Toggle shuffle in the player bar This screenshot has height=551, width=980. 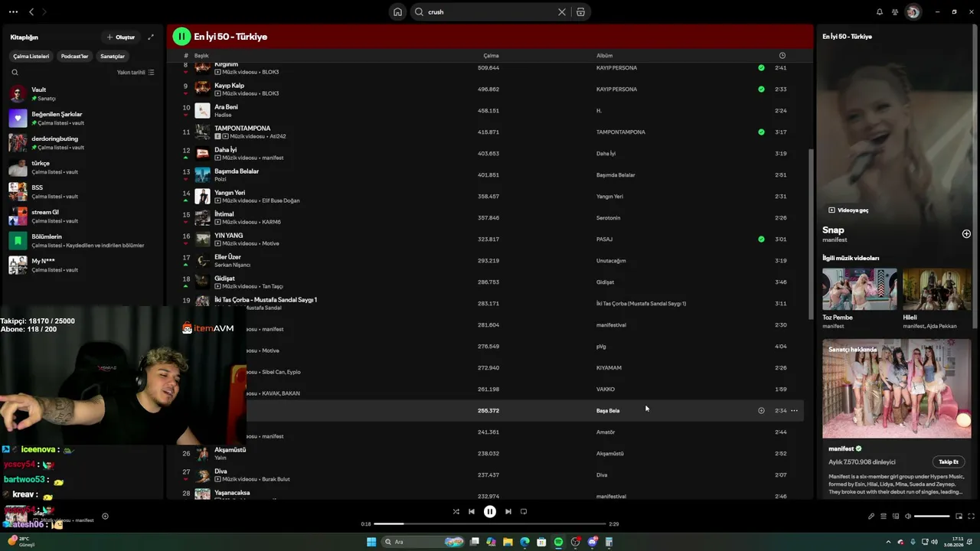click(x=456, y=512)
